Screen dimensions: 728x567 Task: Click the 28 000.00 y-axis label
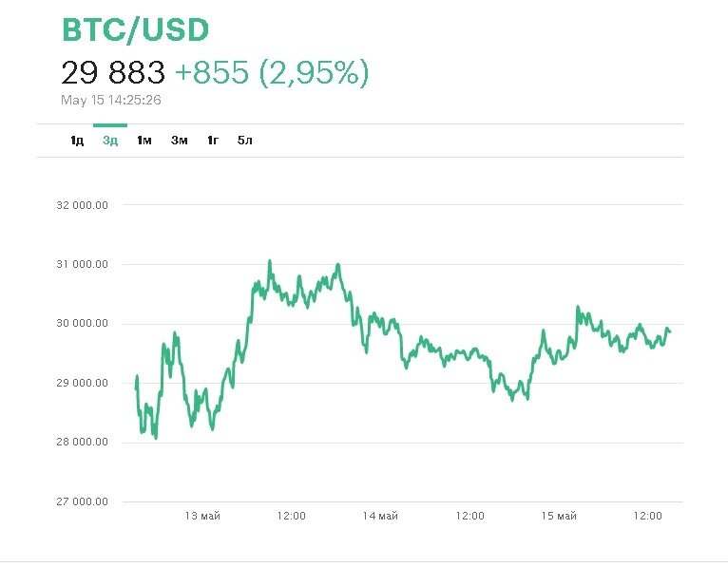pos(83,443)
